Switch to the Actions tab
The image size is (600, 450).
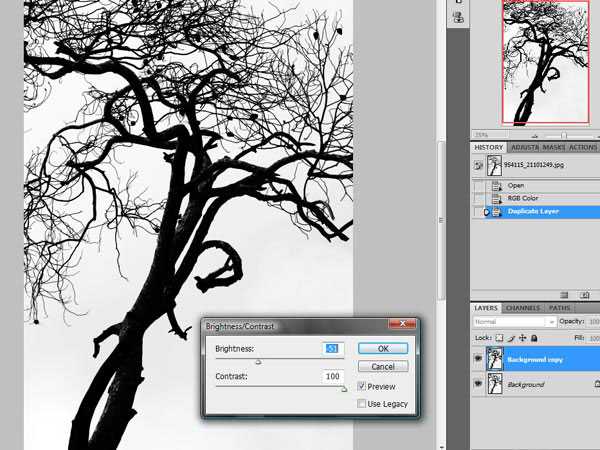click(x=583, y=147)
